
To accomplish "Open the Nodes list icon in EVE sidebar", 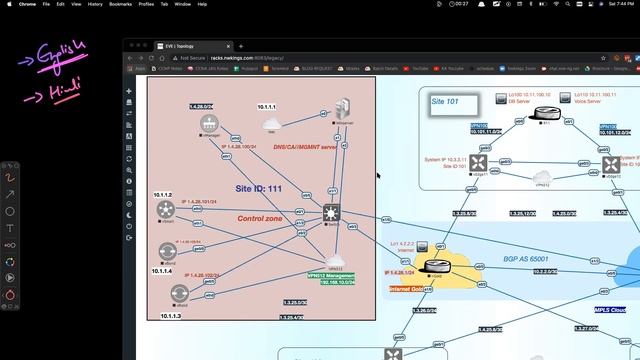I will click(129, 102).
